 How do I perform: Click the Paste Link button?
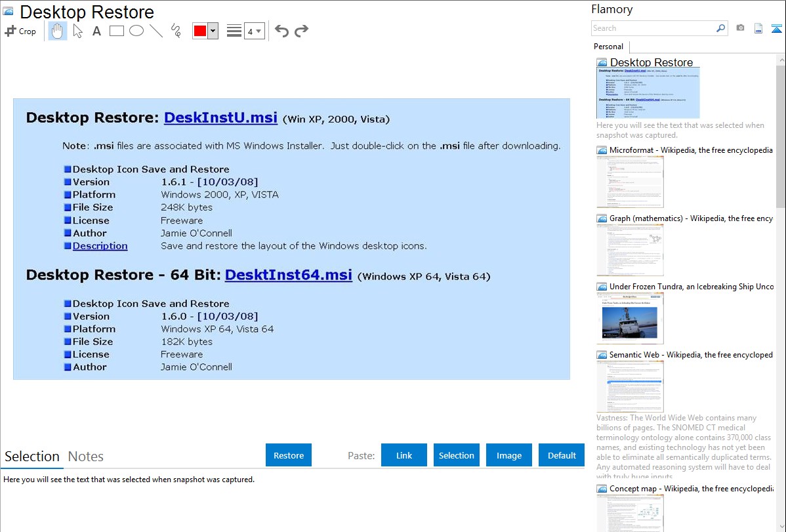tap(404, 455)
